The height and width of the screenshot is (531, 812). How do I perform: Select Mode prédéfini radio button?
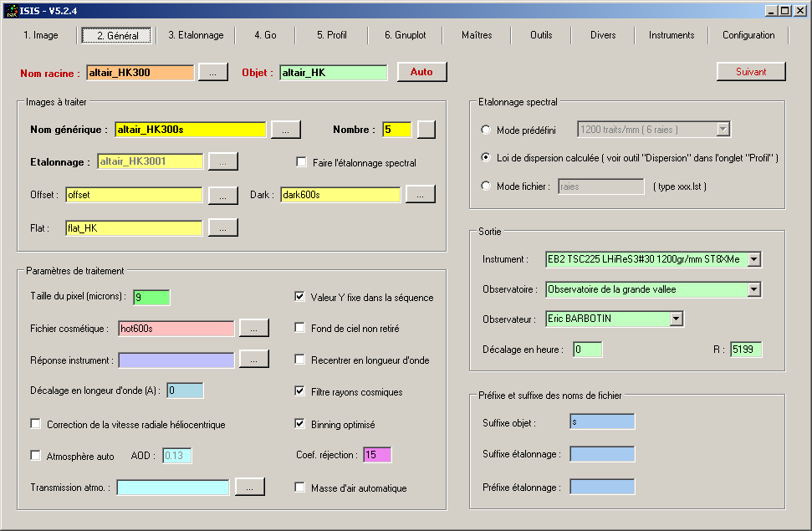[487, 130]
